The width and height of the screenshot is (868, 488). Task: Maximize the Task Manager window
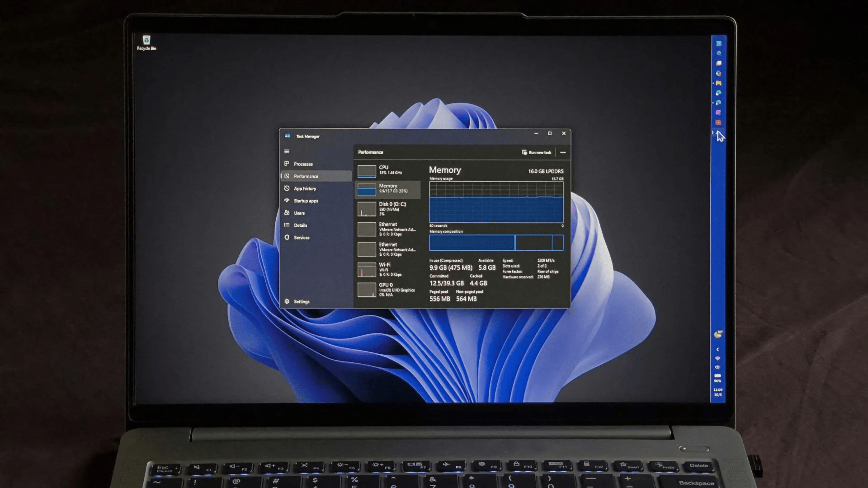(x=550, y=133)
